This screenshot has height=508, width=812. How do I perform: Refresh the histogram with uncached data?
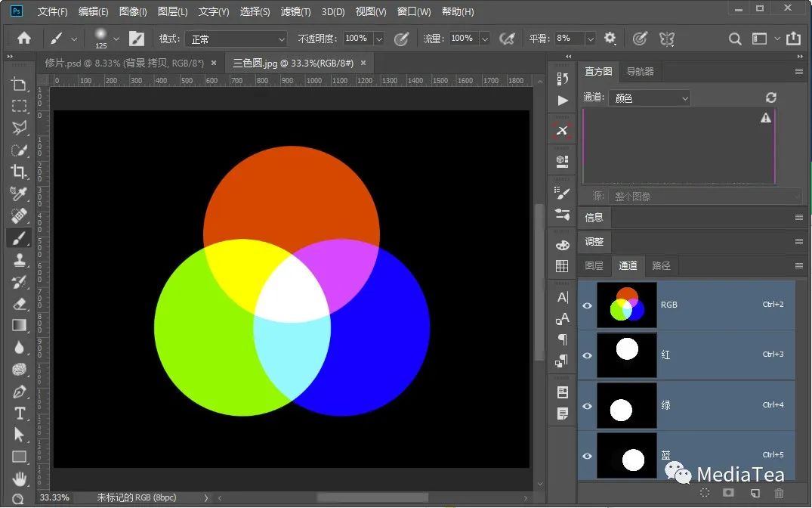tap(770, 98)
